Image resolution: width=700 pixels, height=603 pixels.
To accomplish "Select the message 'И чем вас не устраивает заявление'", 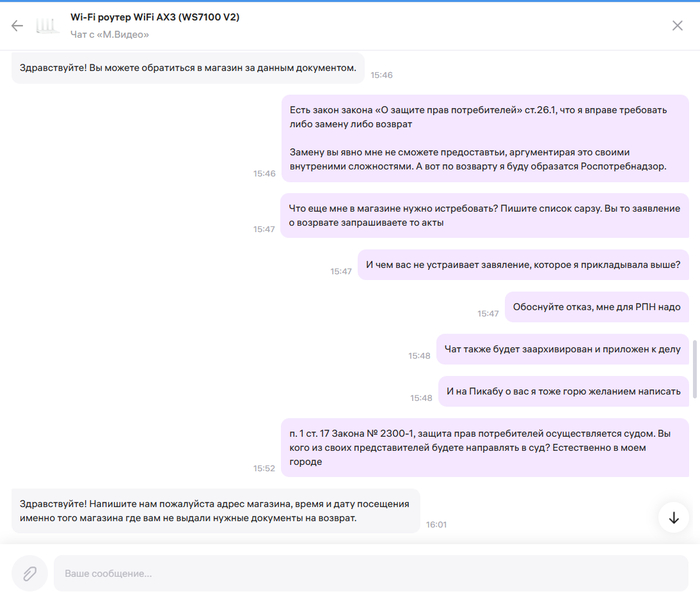I will pyautogui.click(x=523, y=265).
